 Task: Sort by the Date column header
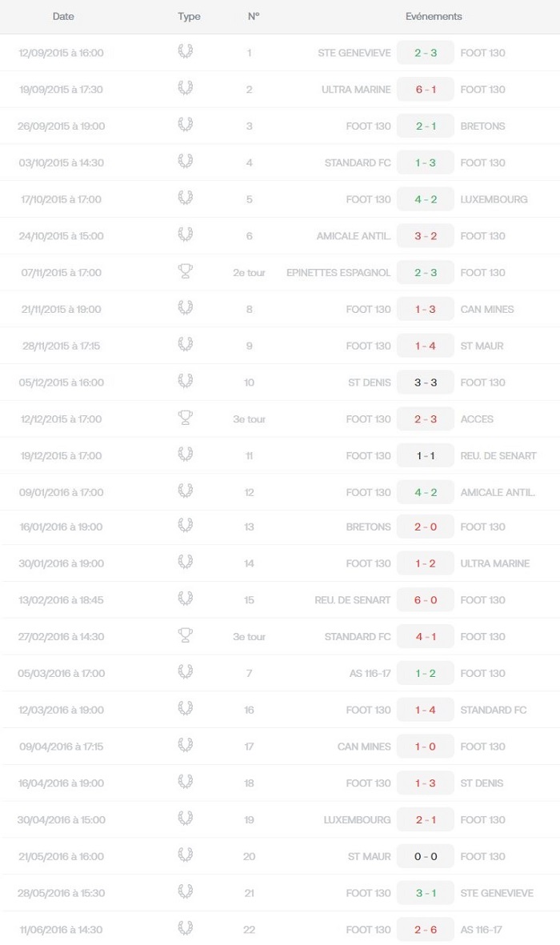click(x=63, y=16)
